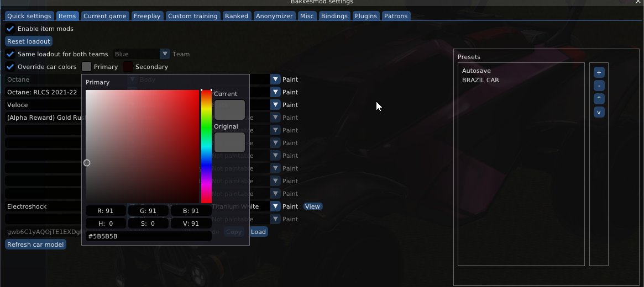The width and height of the screenshot is (644, 287).
Task: Click the Veloce item field
Action: (x=43, y=105)
